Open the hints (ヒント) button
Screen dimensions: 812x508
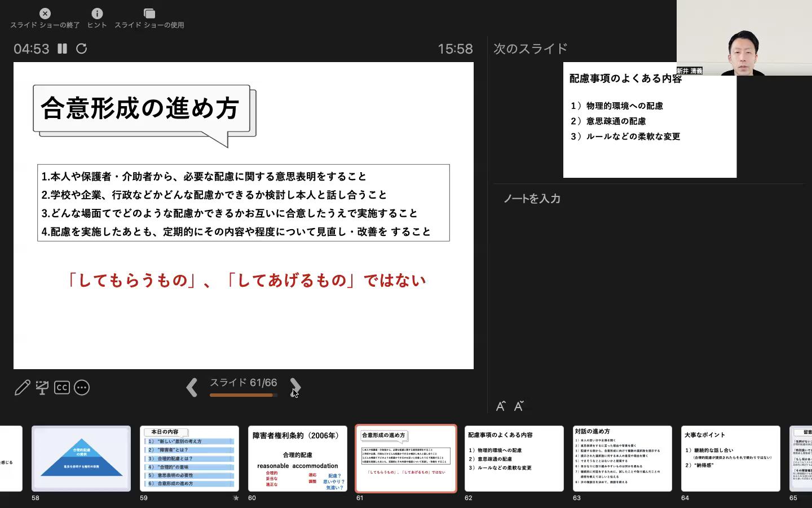pyautogui.click(x=97, y=14)
